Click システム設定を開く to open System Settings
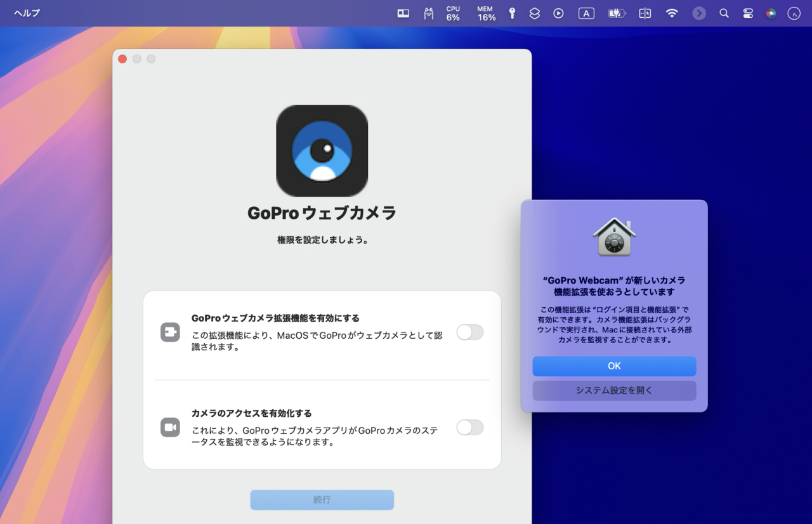 pos(614,391)
